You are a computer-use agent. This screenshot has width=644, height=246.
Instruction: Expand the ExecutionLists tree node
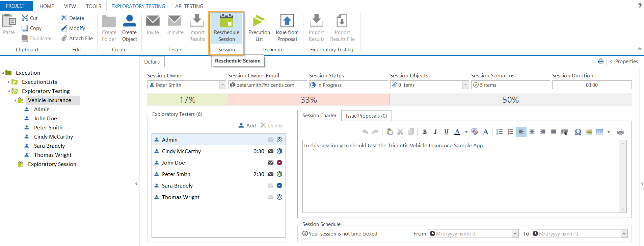click(9, 82)
